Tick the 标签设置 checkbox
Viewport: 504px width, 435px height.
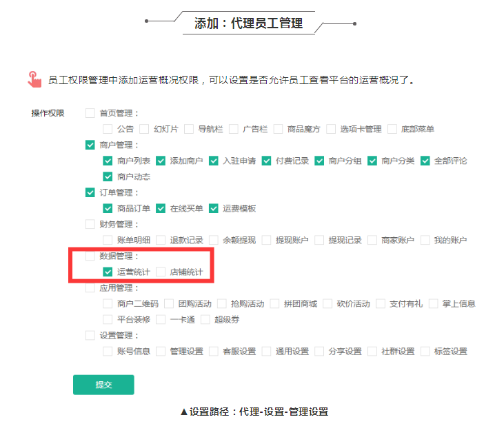[425, 351]
